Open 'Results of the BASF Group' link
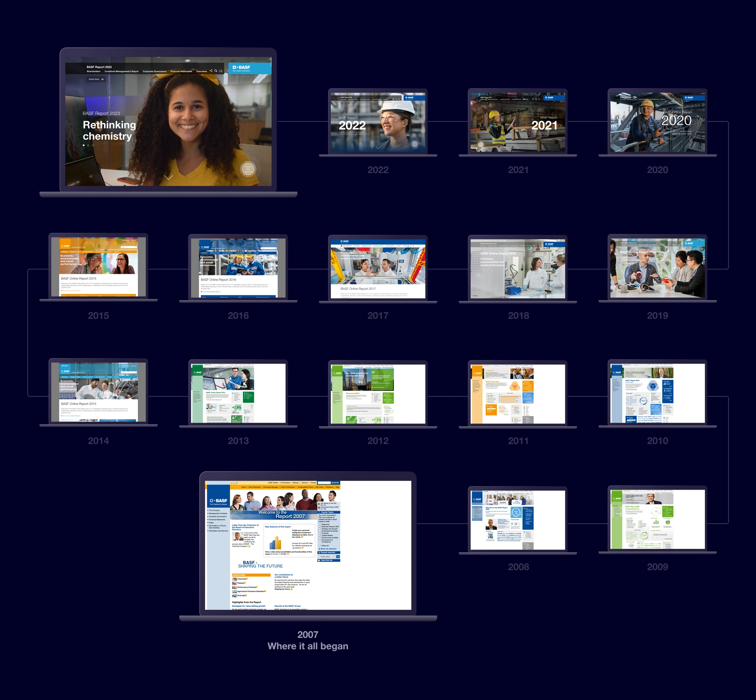 [287, 606]
